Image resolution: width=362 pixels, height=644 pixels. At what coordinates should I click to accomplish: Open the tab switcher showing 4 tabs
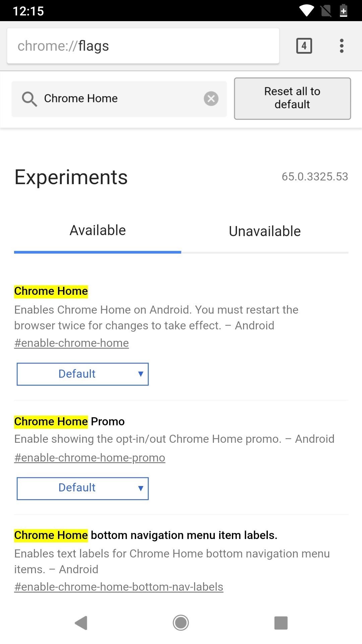coord(304,46)
